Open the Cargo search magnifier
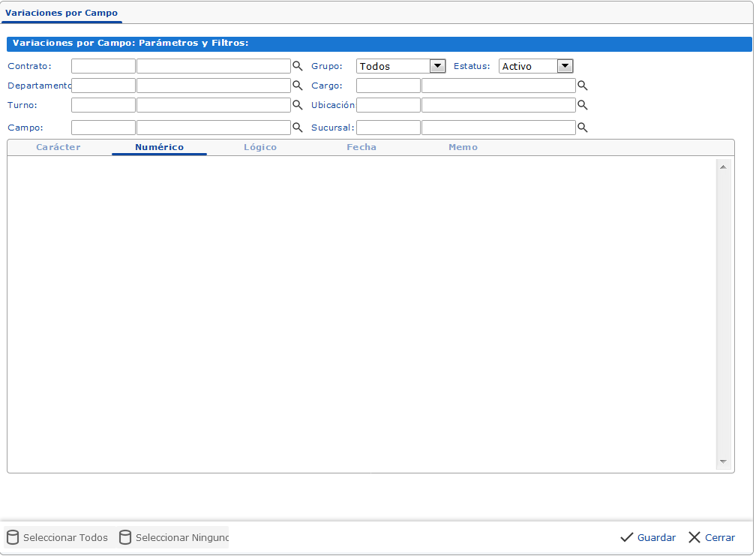 pos(582,86)
